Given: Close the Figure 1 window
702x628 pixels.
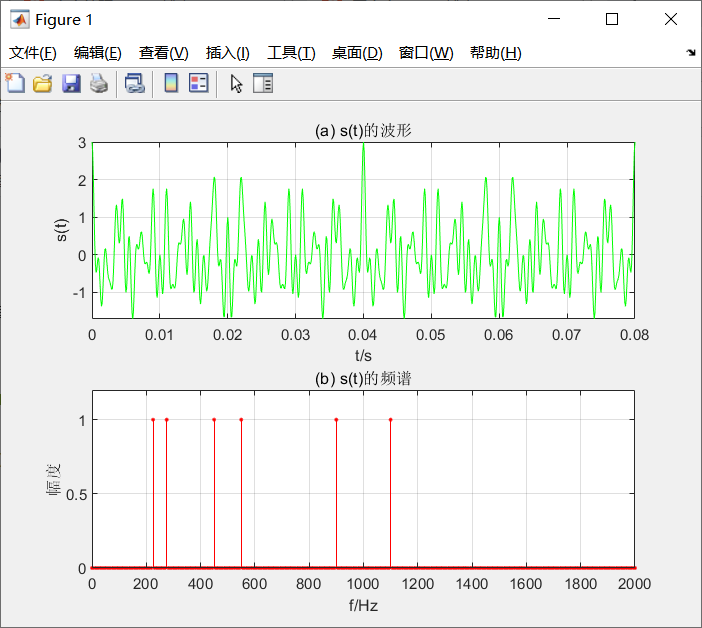Looking at the screenshot, I should click(x=671, y=19).
